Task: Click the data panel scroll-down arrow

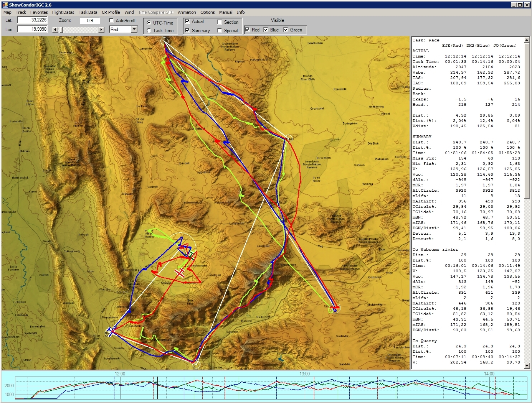Action: [527, 366]
